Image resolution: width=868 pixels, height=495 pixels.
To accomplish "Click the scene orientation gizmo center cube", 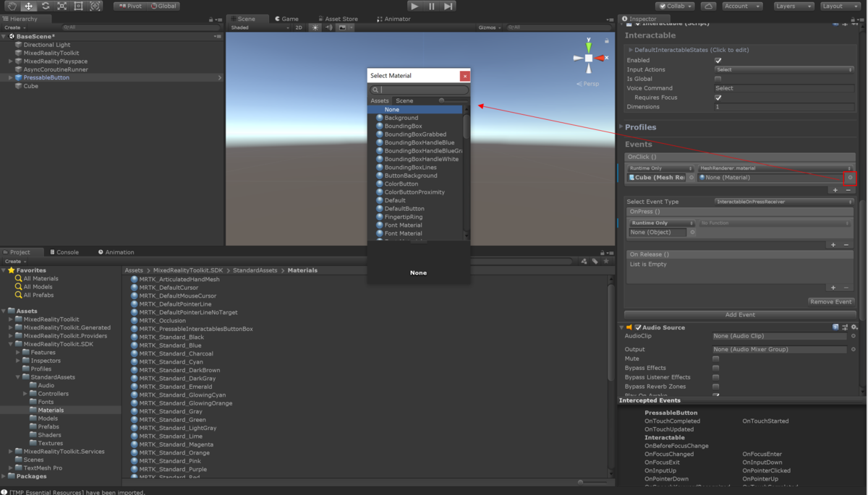I will pyautogui.click(x=589, y=58).
